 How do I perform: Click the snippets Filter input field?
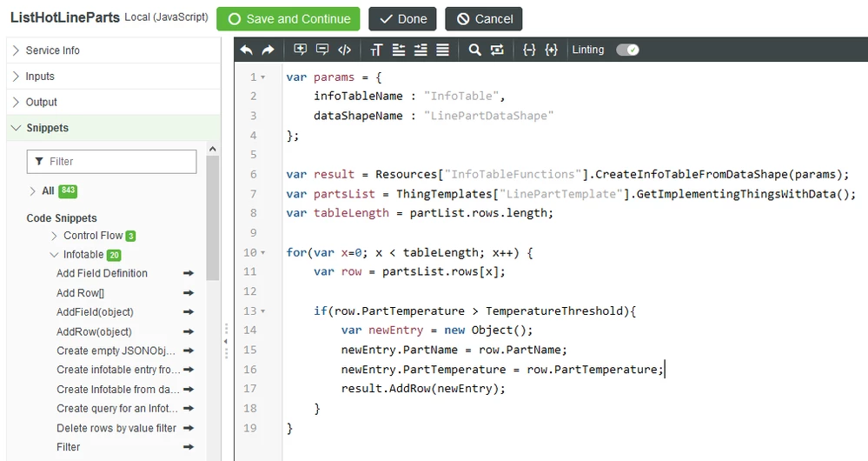[111, 161]
